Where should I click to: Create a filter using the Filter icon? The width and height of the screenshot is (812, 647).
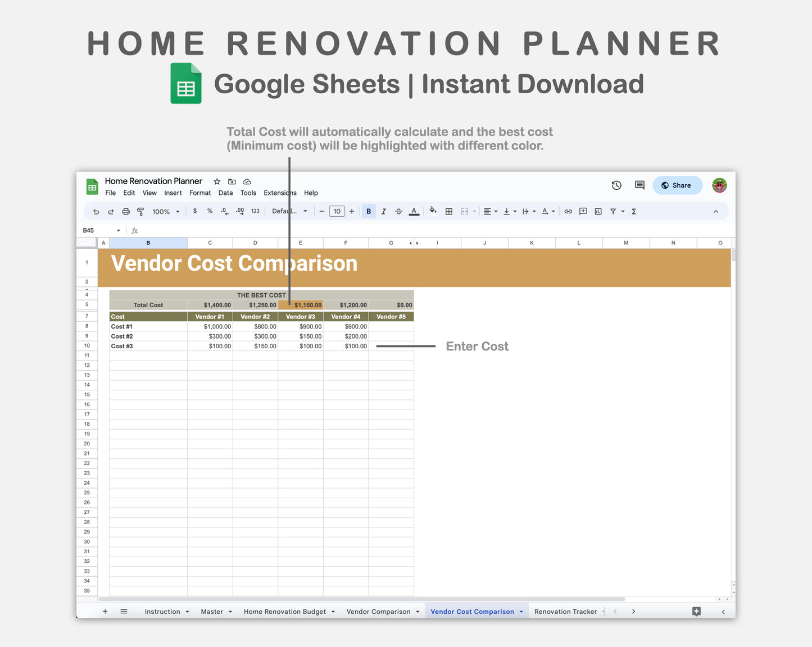tap(613, 211)
